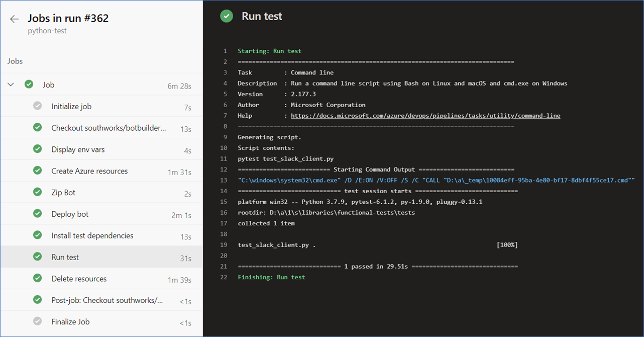This screenshot has height=337, width=644.
Task: Click the green check icon for Install test dependencies
Action: point(38,235)
